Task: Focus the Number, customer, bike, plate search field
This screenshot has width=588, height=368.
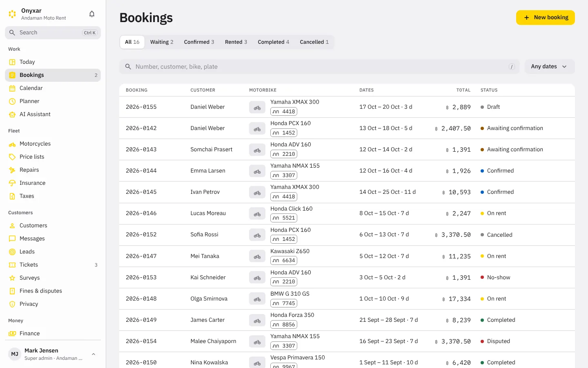Action: (319, 67)
